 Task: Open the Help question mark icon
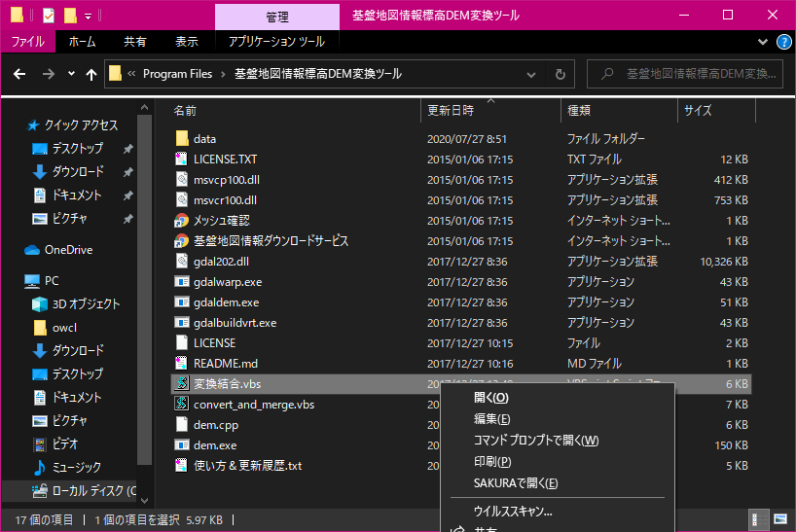click(783, 42)
